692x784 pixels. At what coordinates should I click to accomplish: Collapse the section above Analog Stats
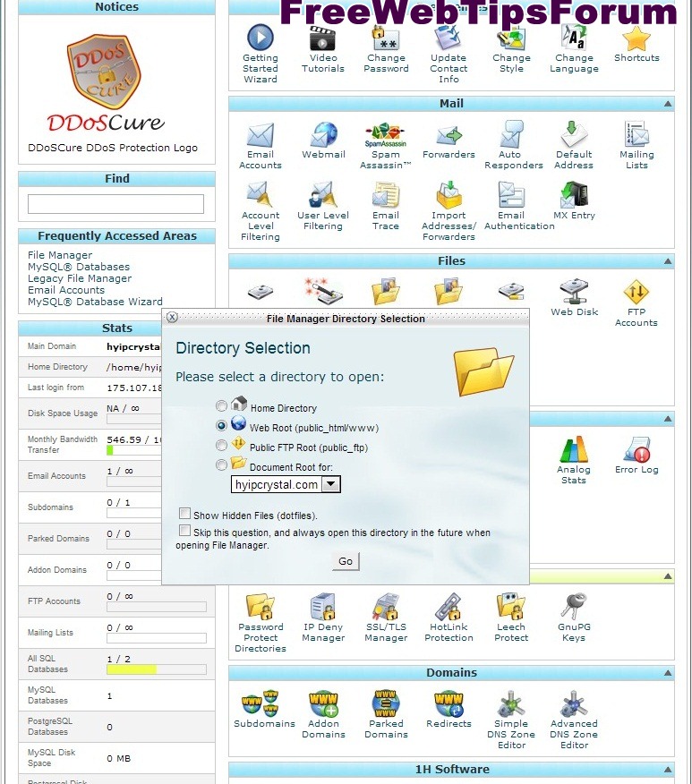pyautogui.click(x=668, y=419)
